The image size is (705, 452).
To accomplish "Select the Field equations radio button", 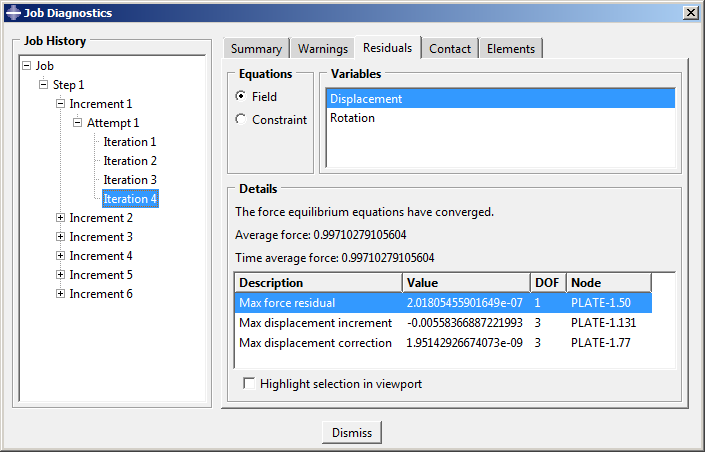I will click(240, 97).
